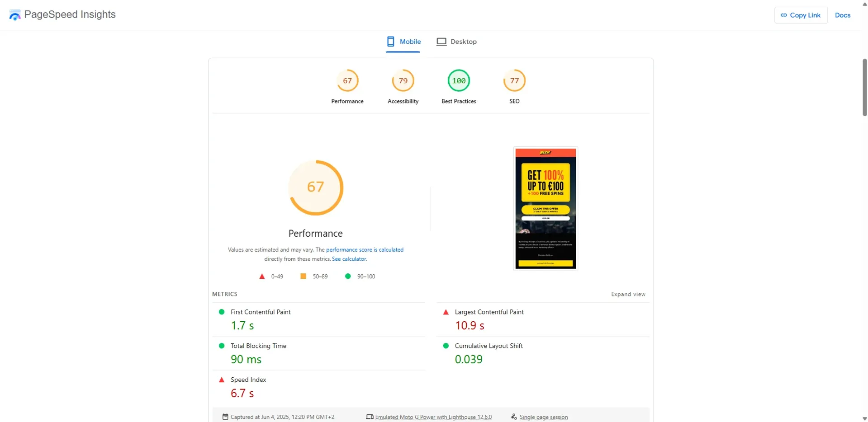The width and height of the screenshot is (868, 422).
Task: Click the 6.7 s metric value
Action: pos(242,393)
